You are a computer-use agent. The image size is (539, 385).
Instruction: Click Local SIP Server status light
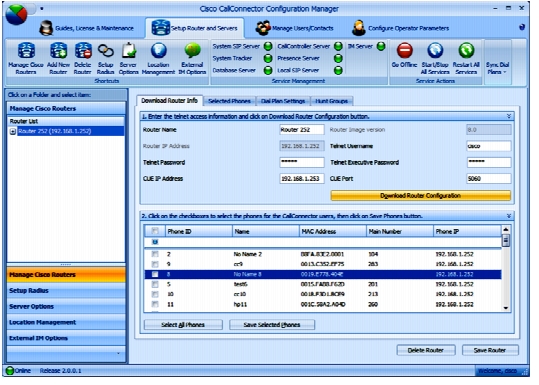coord(339,70)
